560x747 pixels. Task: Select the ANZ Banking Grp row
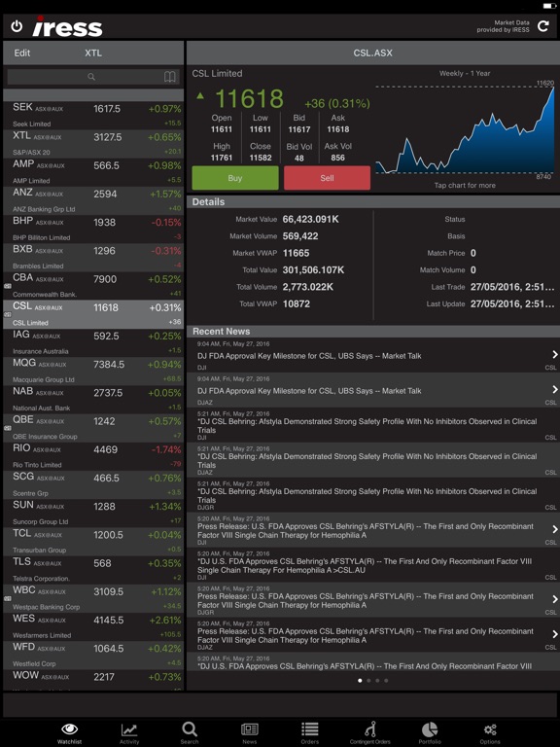pos(93,200)
